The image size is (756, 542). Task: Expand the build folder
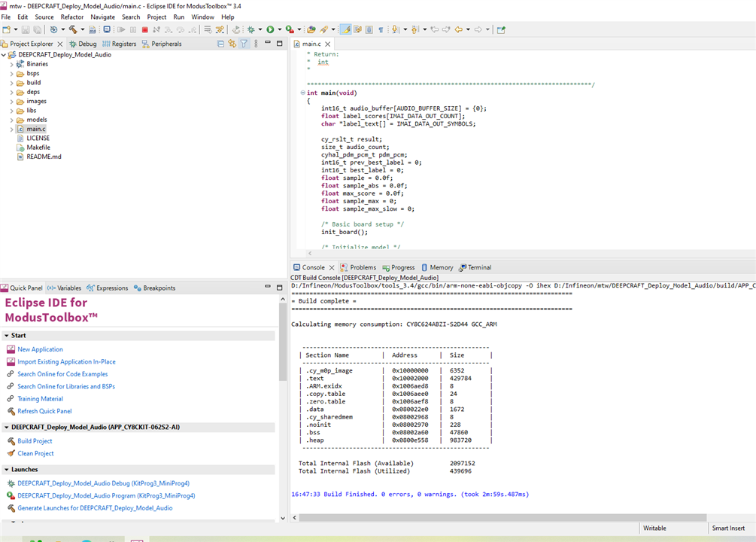[11, 83]
